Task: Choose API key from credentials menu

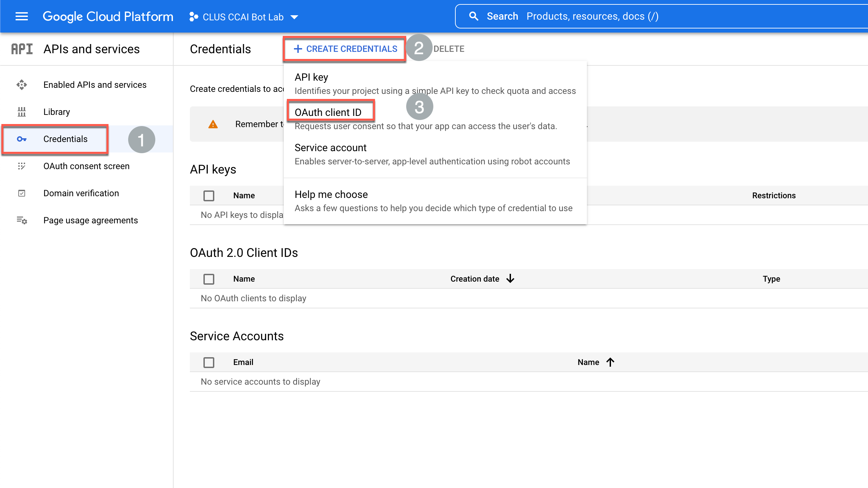Action: 435,84
